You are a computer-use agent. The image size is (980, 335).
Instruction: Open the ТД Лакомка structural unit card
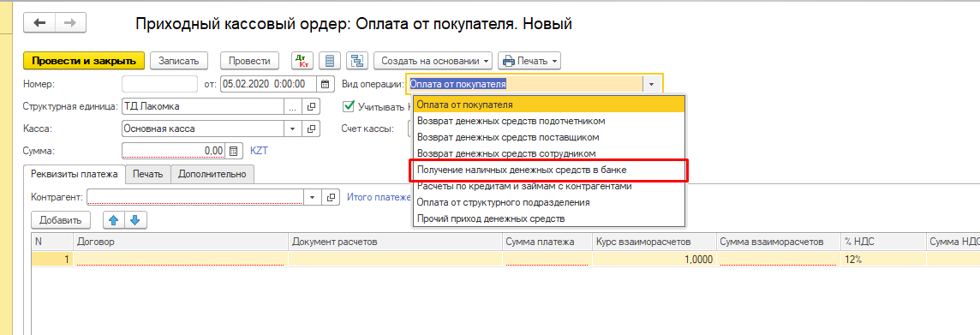pos(311,106)
